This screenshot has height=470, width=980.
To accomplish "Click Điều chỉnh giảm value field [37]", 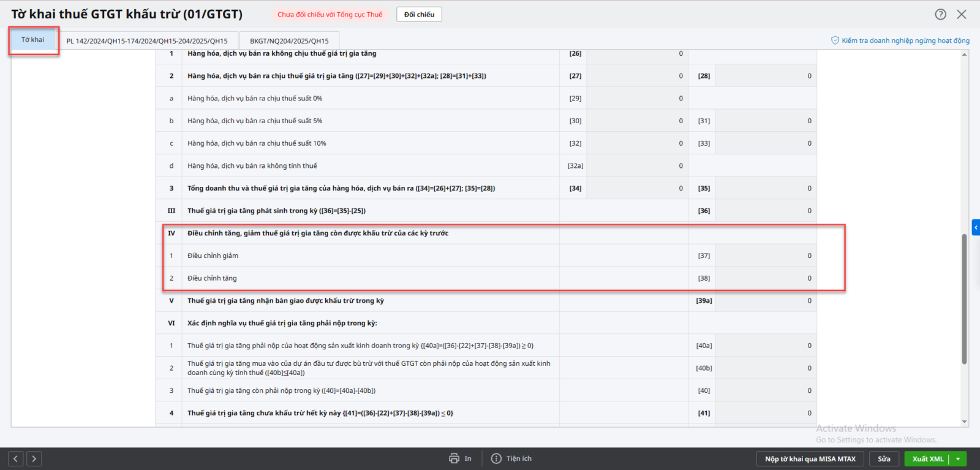I will (x=765, y=256).
